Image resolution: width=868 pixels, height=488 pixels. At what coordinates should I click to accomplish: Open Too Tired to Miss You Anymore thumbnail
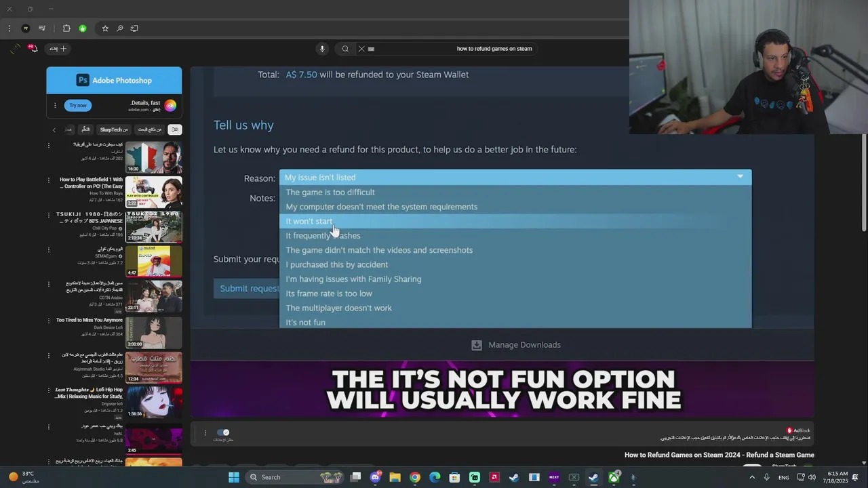[x=153, y=332]
